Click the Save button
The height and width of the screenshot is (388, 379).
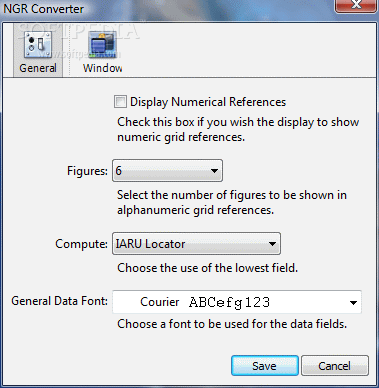coord(265,366)
